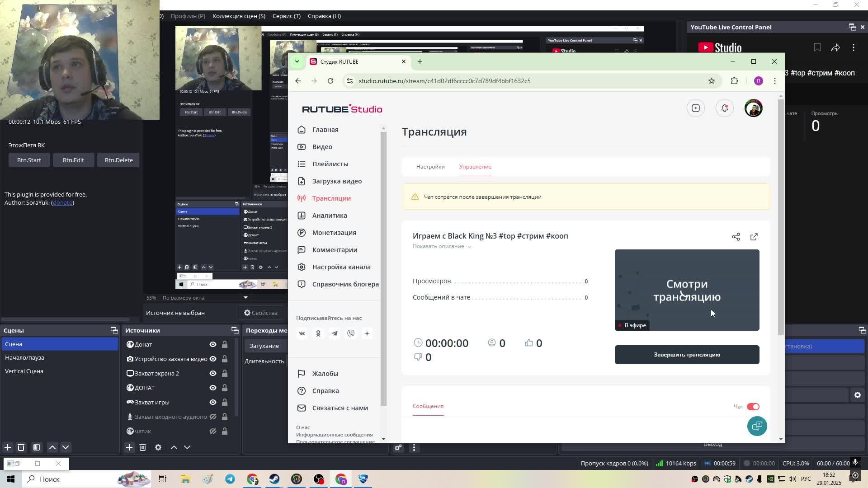868x488 pixels.
Task: Expand Показать описание under stream title
Action: [x=442, y=246]
